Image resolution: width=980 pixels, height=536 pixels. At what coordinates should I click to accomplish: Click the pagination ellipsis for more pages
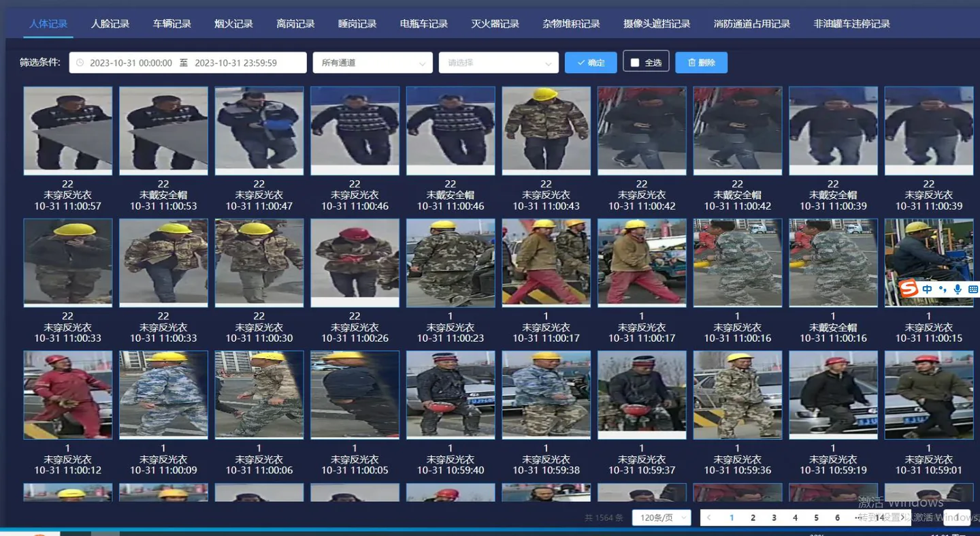tap(858, 518)
